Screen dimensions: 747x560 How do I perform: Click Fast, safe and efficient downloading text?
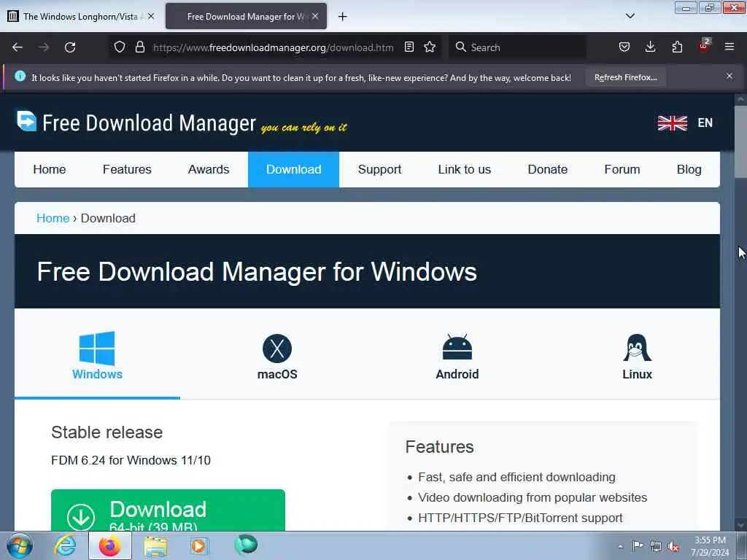pos(516,477)
